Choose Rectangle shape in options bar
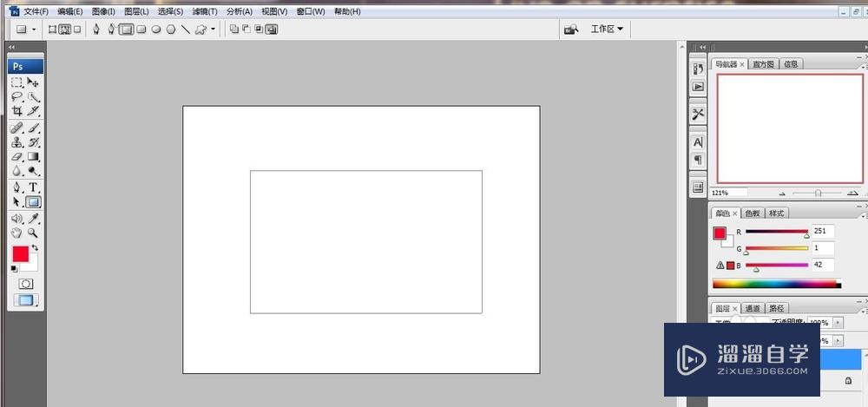Viewport: 868px width, 407px height. tap(127, 30)
